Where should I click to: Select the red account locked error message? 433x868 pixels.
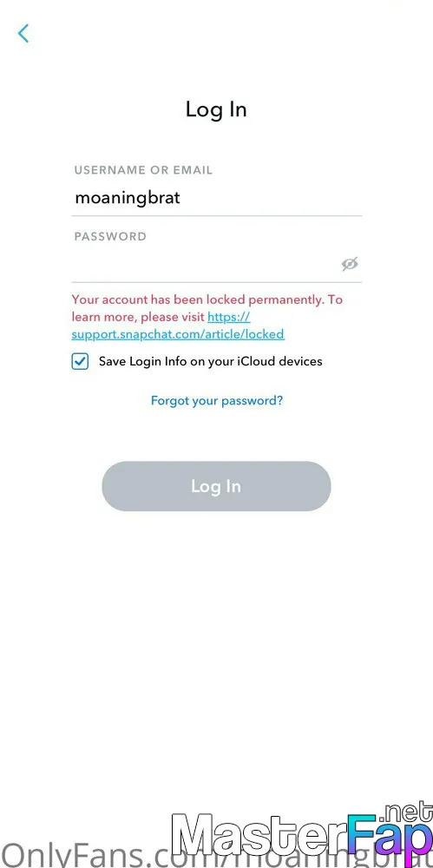pyautogui.click(x=207, y=317)
